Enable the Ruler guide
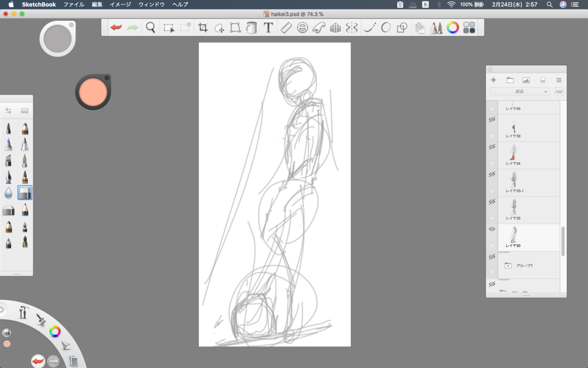Image resolution: width=588 pixels, height=368 pixels. pos(286,28)
